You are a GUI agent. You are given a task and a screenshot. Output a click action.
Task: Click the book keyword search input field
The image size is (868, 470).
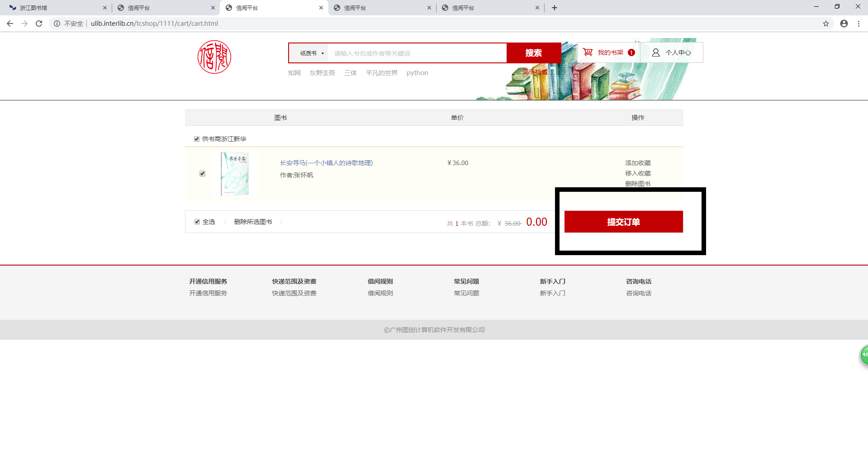click(x=416, y=53)
